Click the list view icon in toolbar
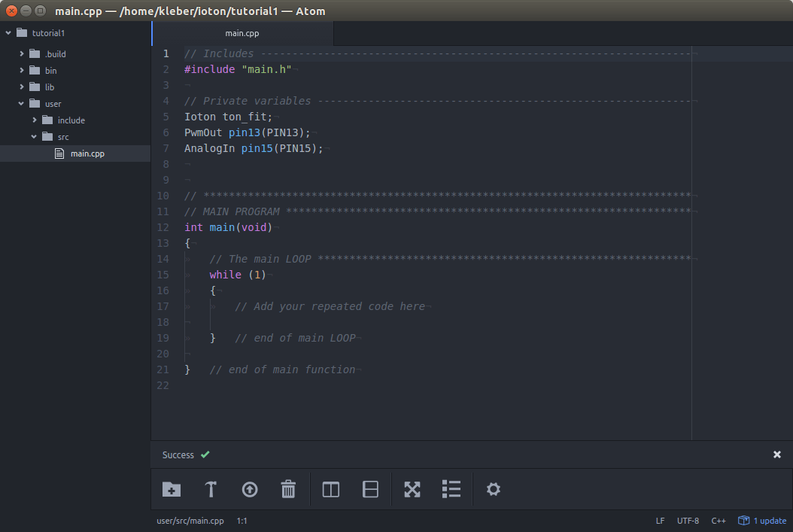Screen dimensions: 793x532 click(451, 489)
